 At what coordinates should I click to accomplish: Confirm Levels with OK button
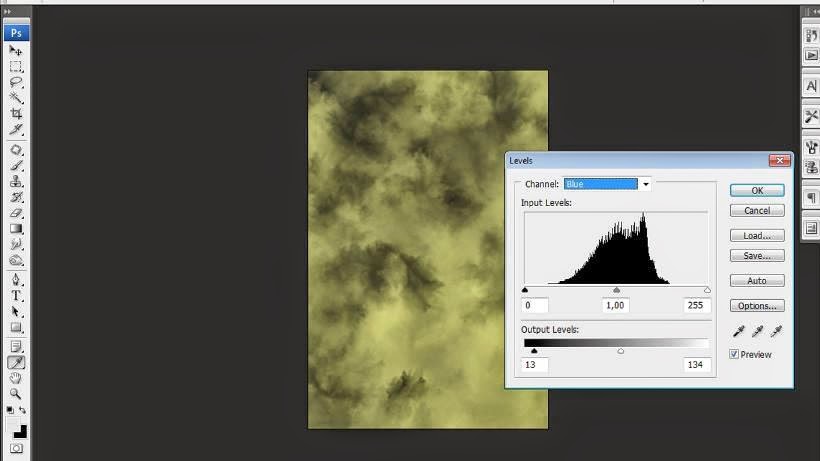[x=757, y=190]
